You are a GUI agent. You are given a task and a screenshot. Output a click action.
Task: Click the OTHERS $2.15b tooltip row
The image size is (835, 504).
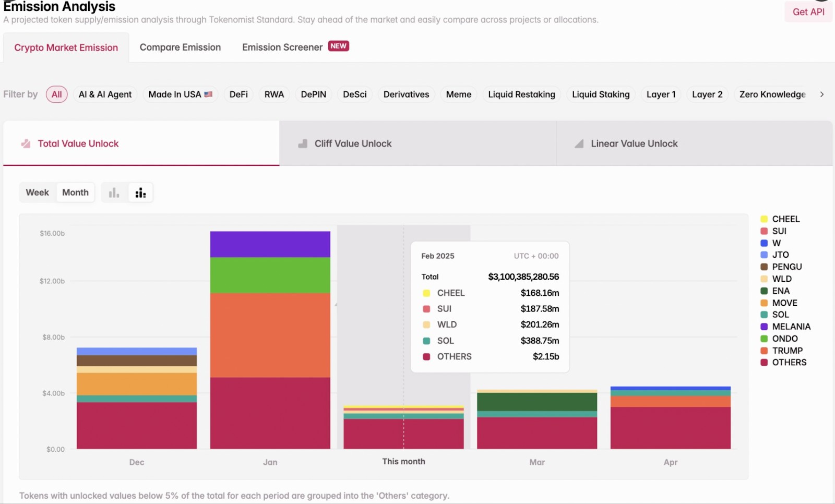(x=491, y=357)
